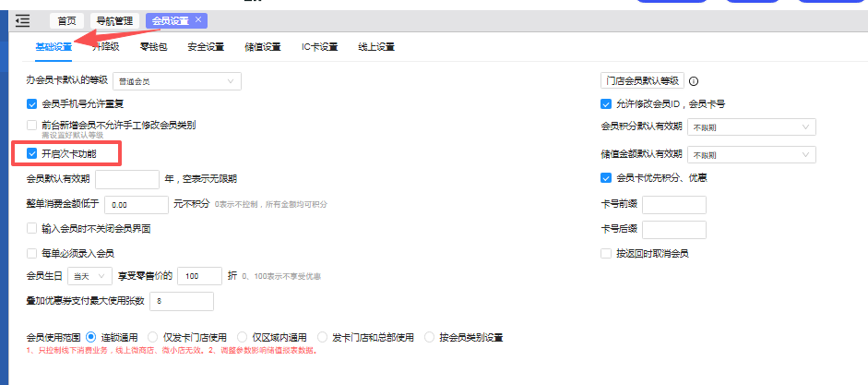The width and height of the screenshot is (868, 385).
Task: Switch to IC卡设置 sub-tab
Action: 319,47
